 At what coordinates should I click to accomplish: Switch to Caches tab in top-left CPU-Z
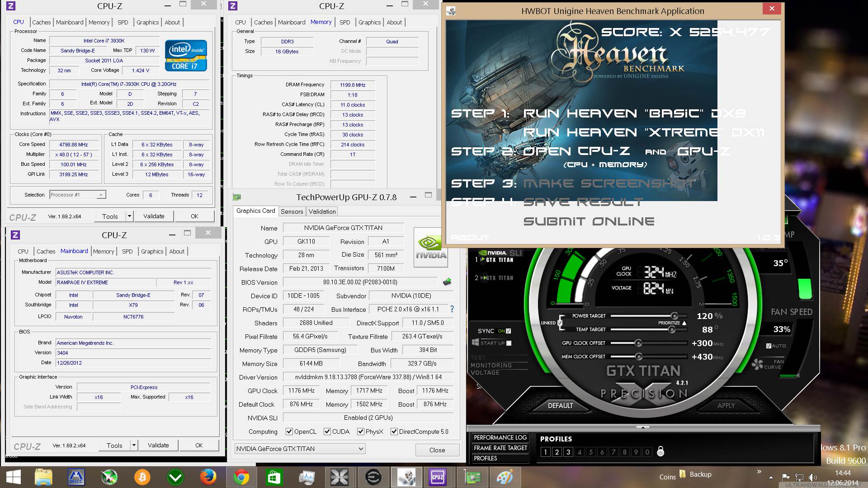(42, 22)
